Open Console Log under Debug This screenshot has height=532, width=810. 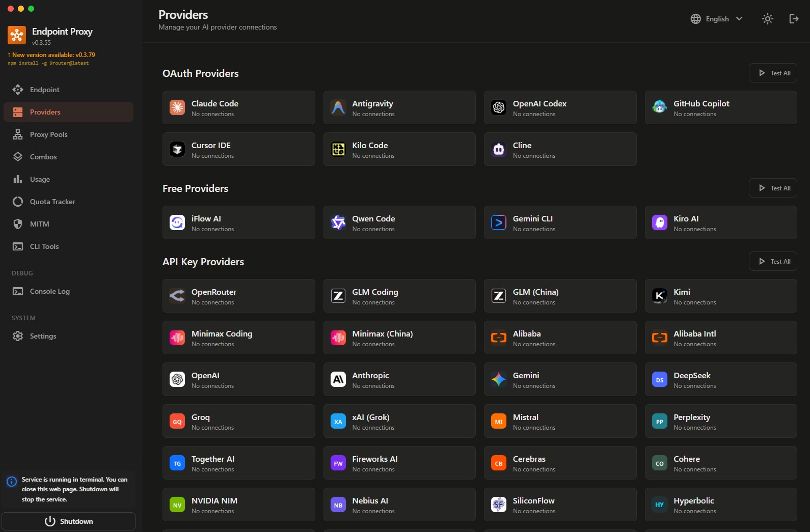pos(49,291)
